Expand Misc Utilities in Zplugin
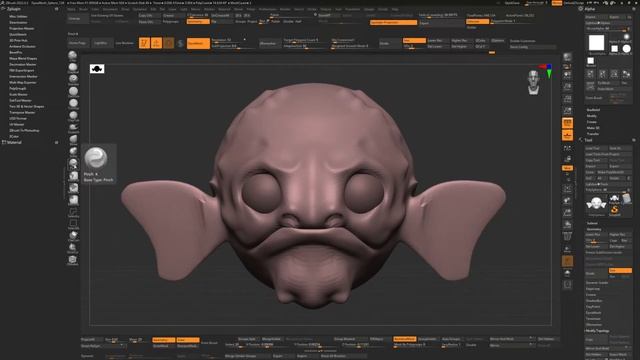The image size is (640, 360). tap(18, 16)
